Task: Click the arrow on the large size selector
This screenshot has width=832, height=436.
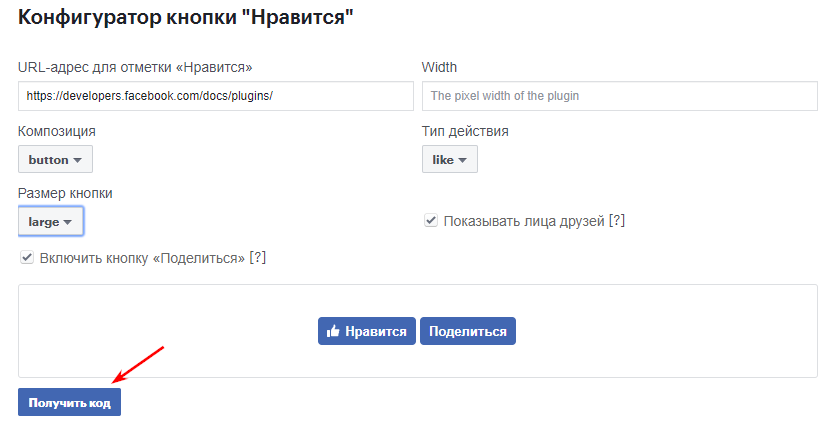Action: [67, 222]
